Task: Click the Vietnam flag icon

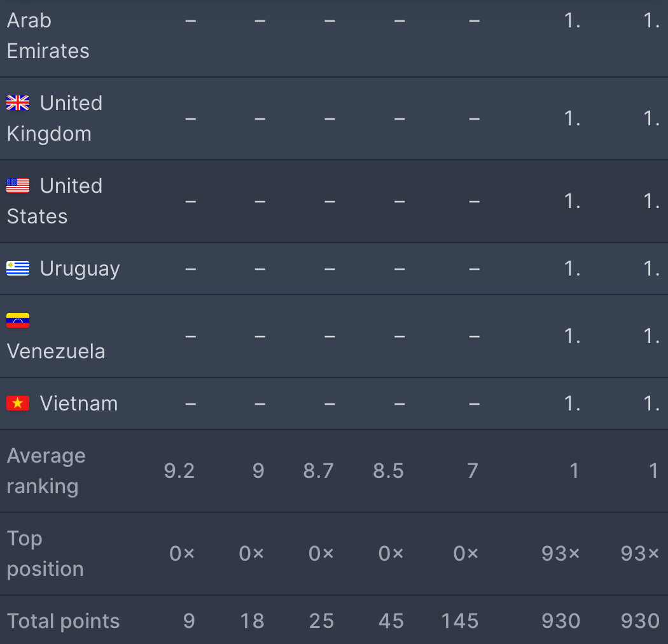Action: click(18, 403)
